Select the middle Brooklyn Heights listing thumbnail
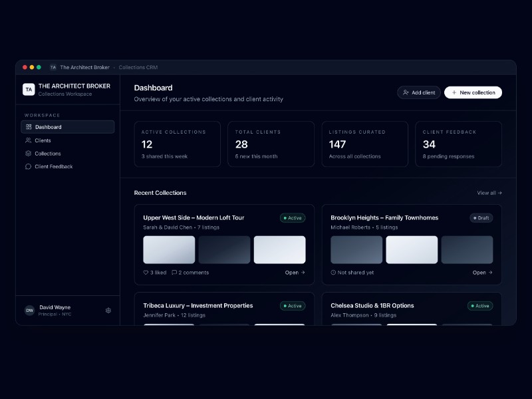Screen dimensions: 532x399 point(412,250)
